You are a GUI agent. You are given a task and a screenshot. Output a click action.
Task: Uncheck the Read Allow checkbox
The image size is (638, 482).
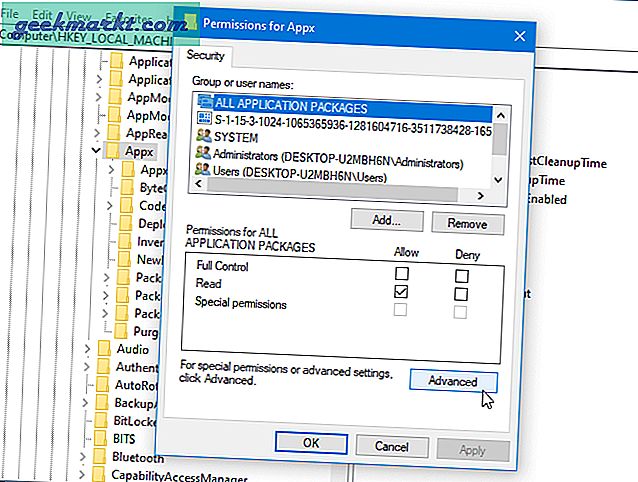(402, 291)
